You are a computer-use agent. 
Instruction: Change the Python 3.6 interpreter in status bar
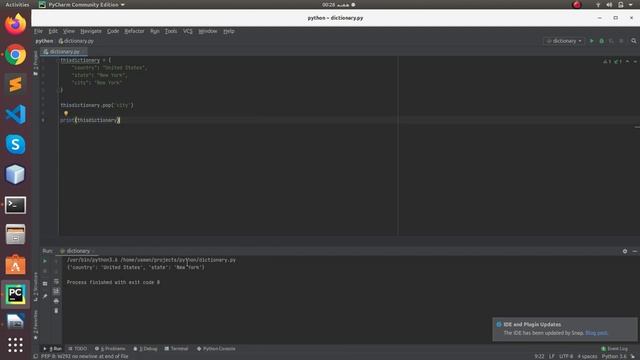614,356
